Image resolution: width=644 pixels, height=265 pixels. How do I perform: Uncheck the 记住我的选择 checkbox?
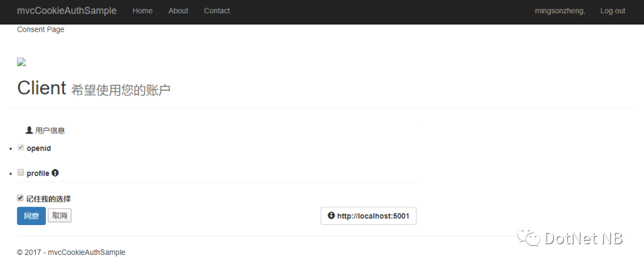tap(20, 198)
